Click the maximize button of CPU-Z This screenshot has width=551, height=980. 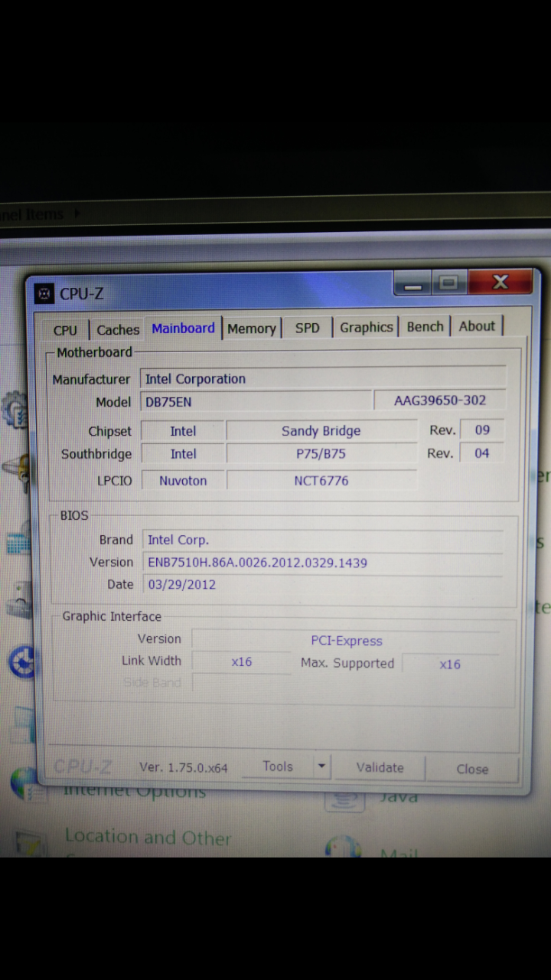point(449,284)
